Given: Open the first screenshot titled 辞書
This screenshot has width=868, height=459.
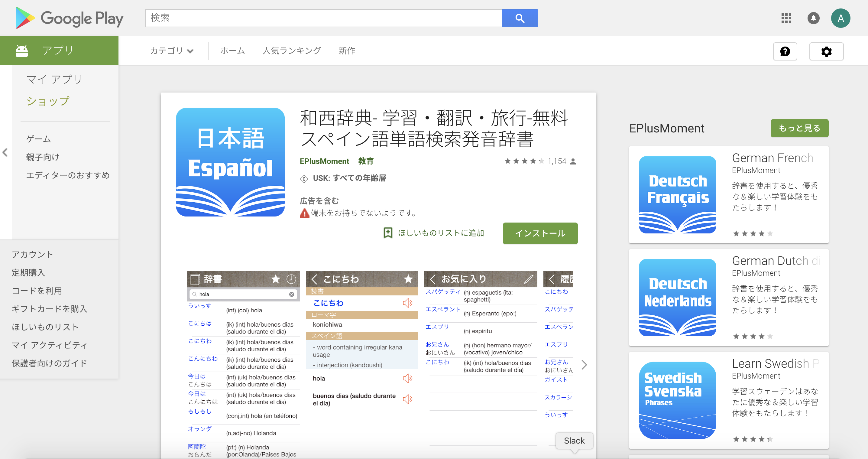Looking at the screenshot, I should tap(243, 365).
